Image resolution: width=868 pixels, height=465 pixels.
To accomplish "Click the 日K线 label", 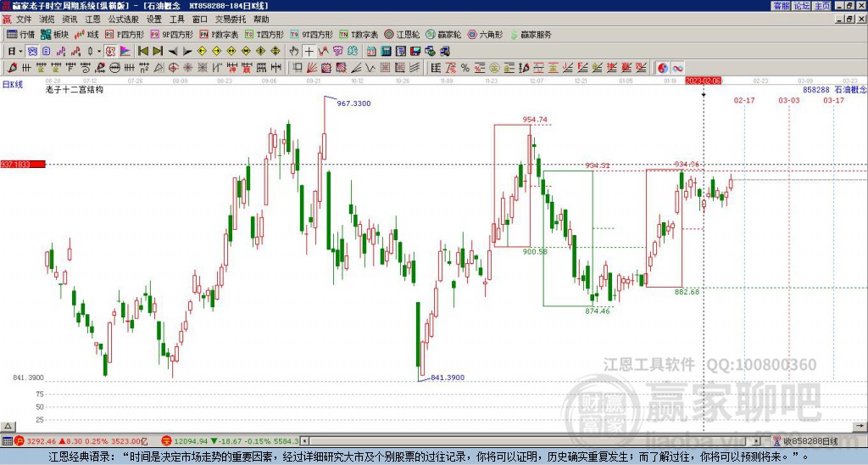I will pyautogui.click(x=13, y=84).
